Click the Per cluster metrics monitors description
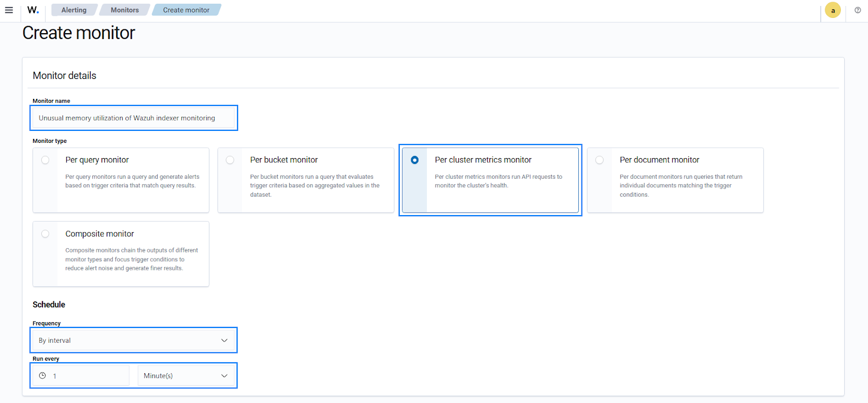868x403 pixels. (x=498, y=181)
